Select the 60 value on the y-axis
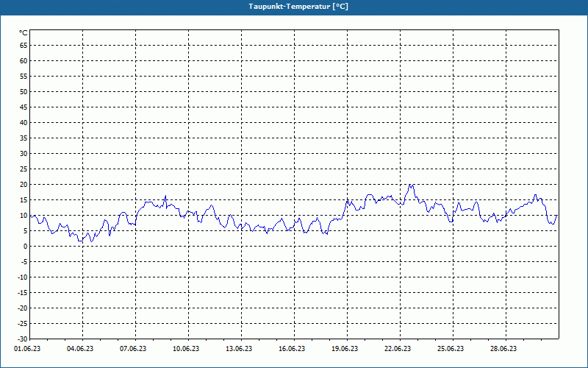Image resolution: width=588 pixels, height=368 pixels. pyautogui.click(x=24, y=61)
